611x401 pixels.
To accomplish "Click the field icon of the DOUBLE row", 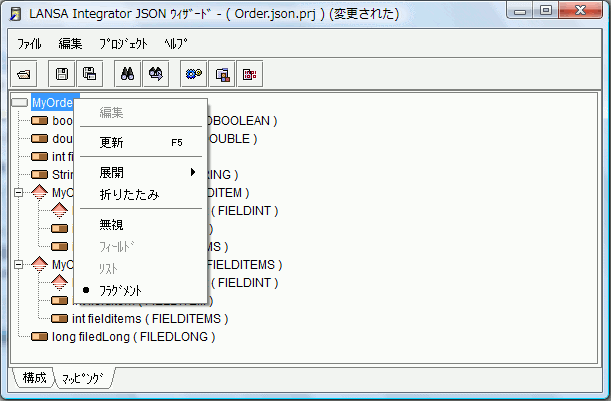I will 39,138.
